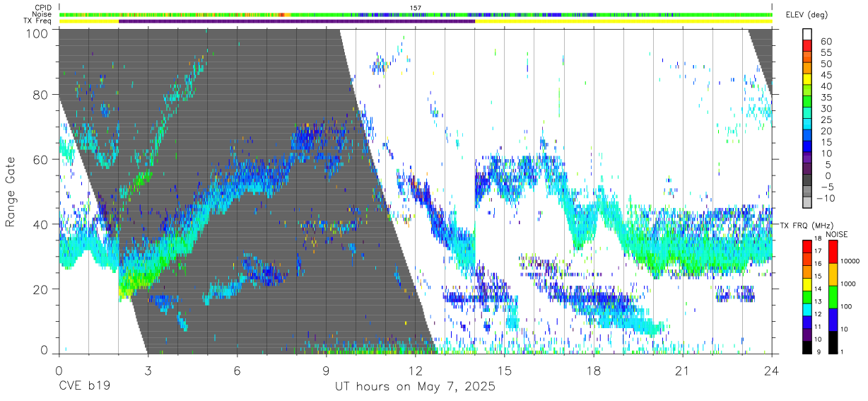
Task: Click the 'NOISE' legend title
Action: [x=837, y=234]
